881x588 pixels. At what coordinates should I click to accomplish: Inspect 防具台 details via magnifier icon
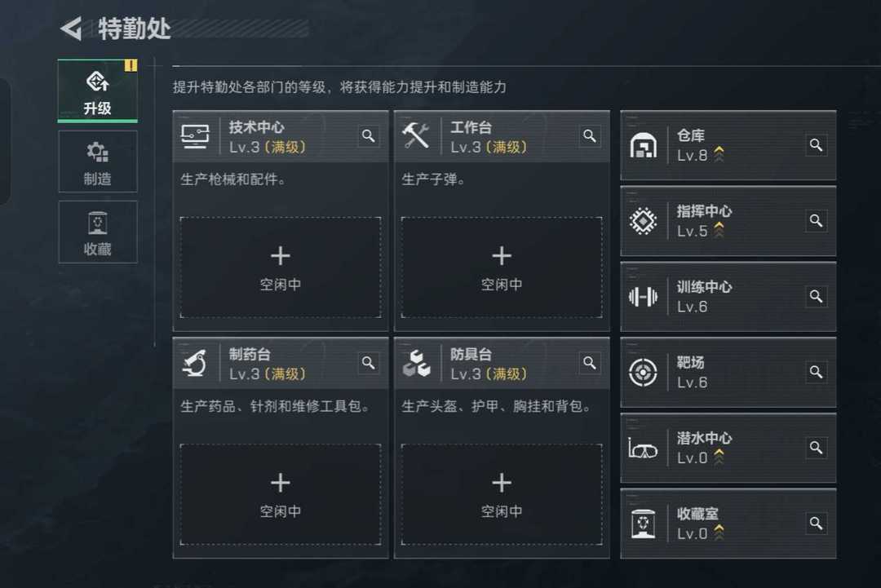(x=590, y=363)
